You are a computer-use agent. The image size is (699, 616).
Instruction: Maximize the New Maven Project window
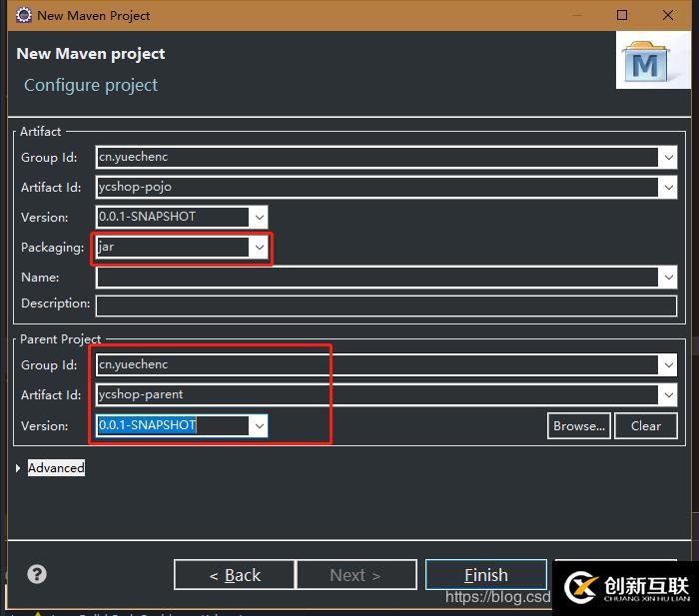click(x=622, y=15)
